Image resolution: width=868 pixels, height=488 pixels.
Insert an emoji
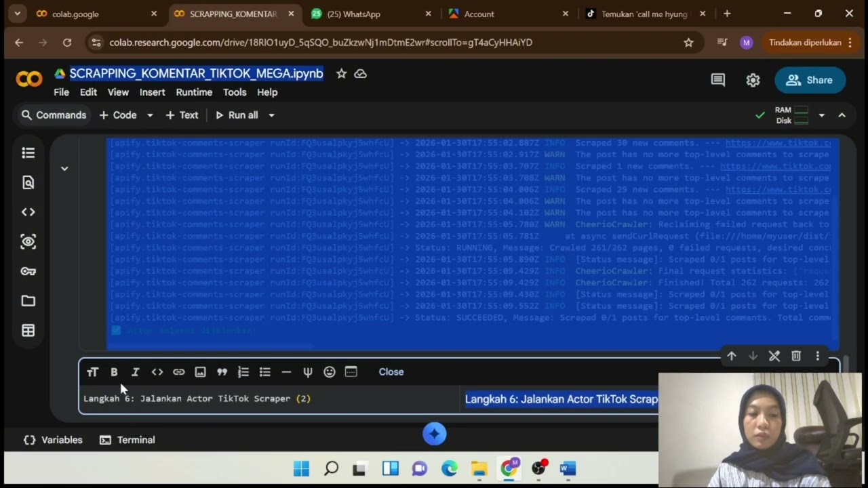pyautogui.click(x=330, y=372)
